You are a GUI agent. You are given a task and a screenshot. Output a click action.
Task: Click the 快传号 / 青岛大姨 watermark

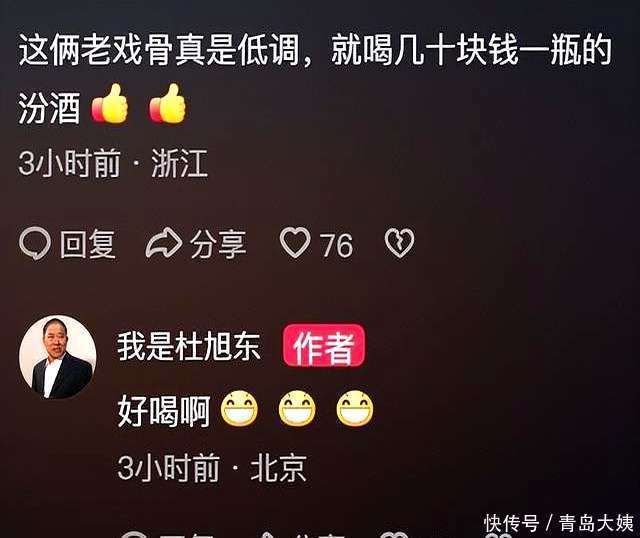click(559, 523)
